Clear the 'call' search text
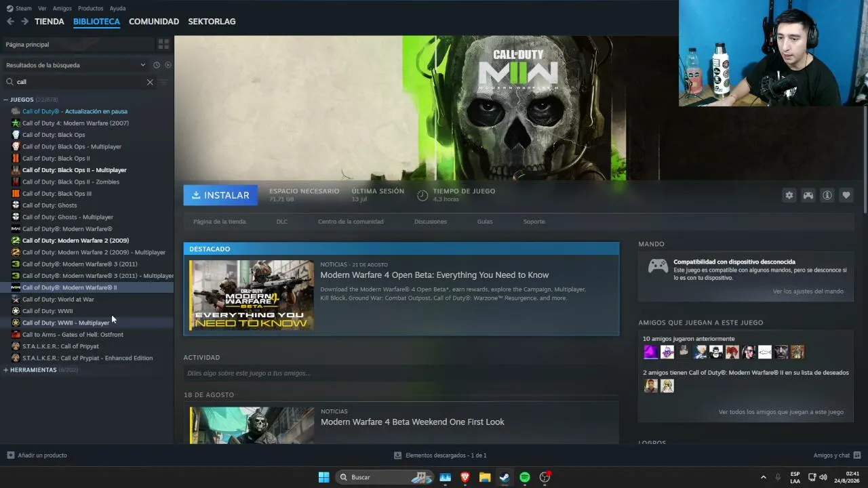The width and height of the screenshot is (868, 488). tap(150, 82)
